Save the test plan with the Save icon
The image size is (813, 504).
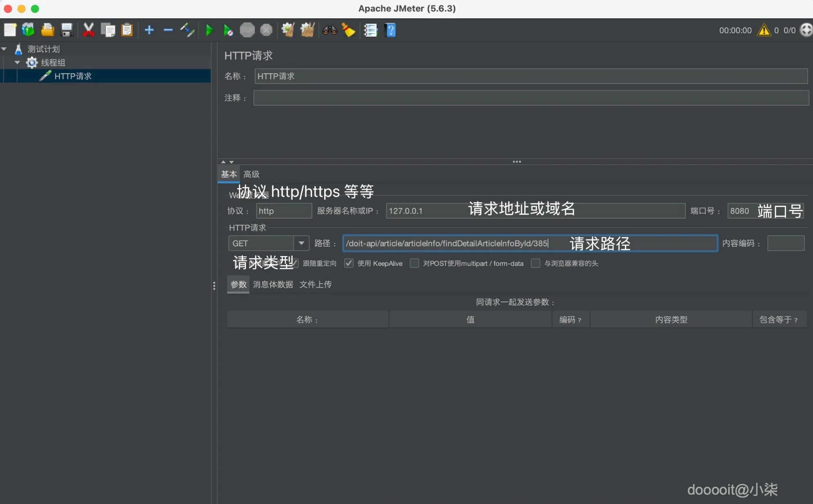(x=66, y=30)
